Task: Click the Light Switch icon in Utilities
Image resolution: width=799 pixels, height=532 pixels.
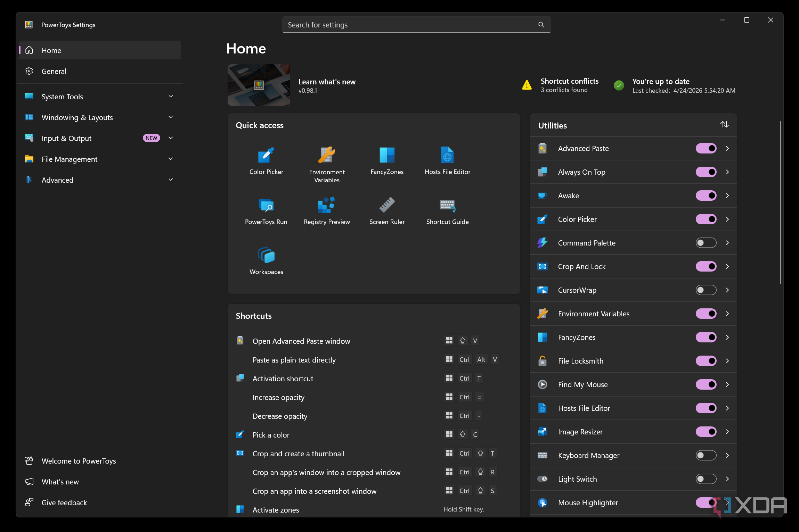Action: (x=543, y=479)
